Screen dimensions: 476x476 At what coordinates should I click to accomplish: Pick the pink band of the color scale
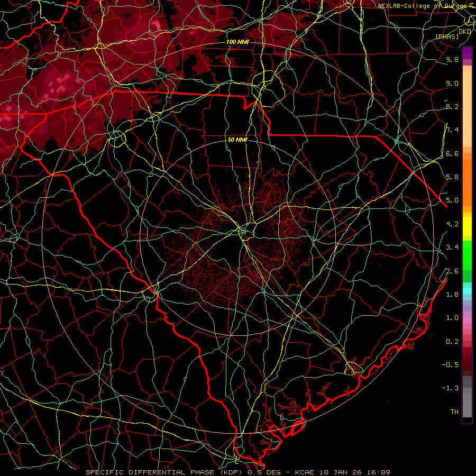click(467, 321)
